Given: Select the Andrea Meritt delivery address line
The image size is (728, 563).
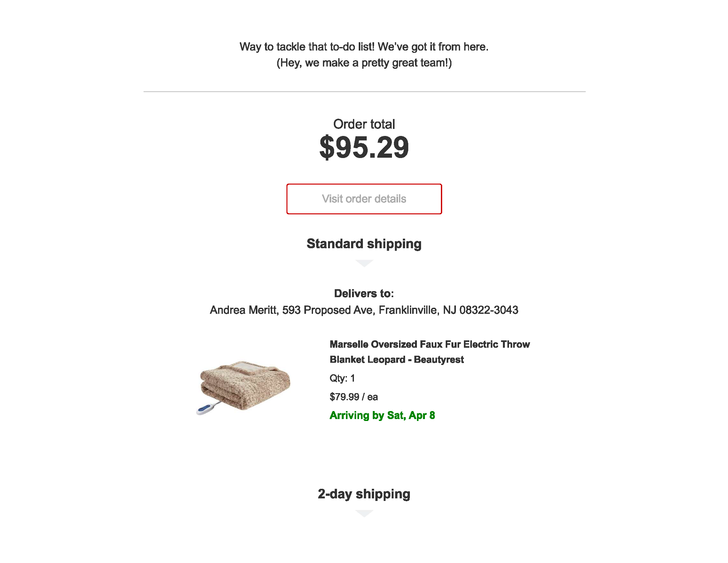Looking at the screenshot, I should (364, 310).
